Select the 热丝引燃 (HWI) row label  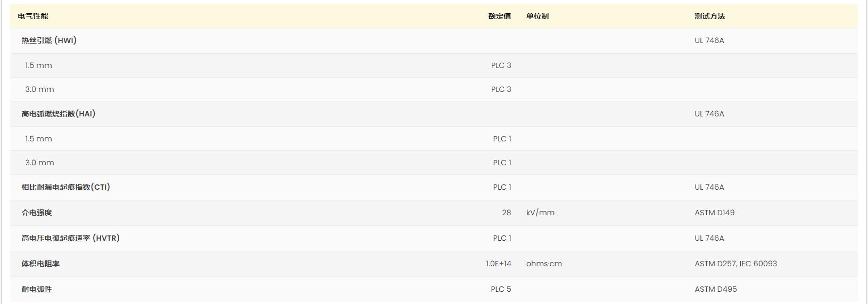[49, 40]
